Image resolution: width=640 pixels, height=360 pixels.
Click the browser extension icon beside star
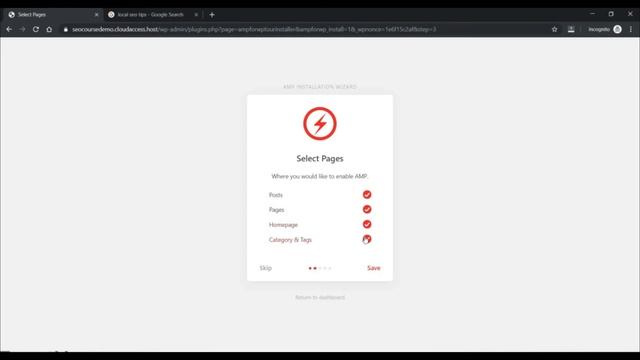[x=571, y=29]
